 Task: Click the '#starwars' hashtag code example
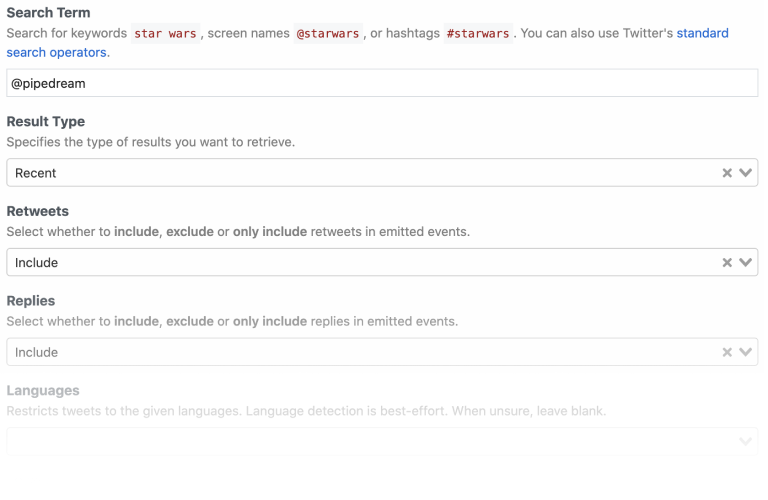click(x=478, y=33)
